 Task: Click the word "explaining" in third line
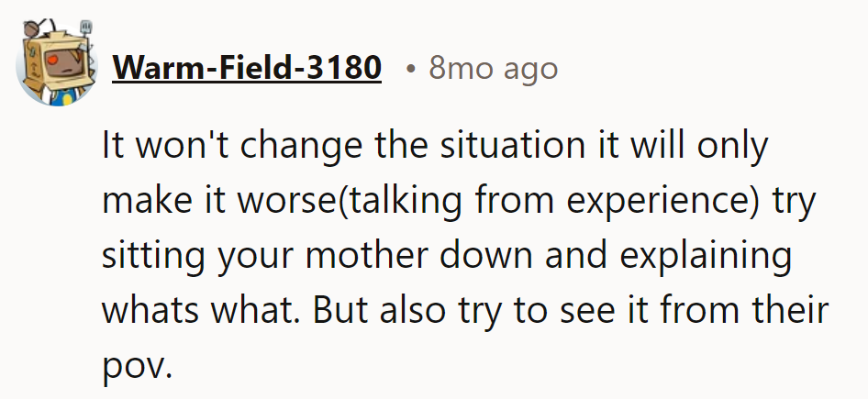[x=706, y=256]
